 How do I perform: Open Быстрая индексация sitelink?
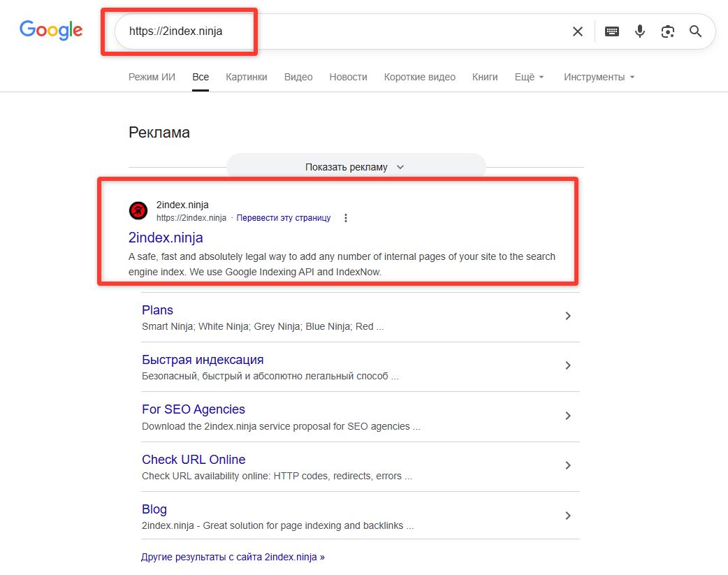tap(203, 360)
